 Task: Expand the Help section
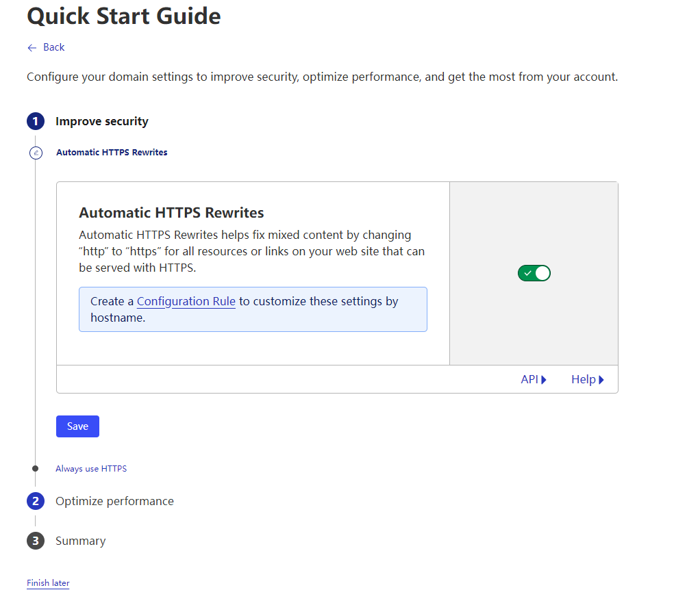pos(588,380)
